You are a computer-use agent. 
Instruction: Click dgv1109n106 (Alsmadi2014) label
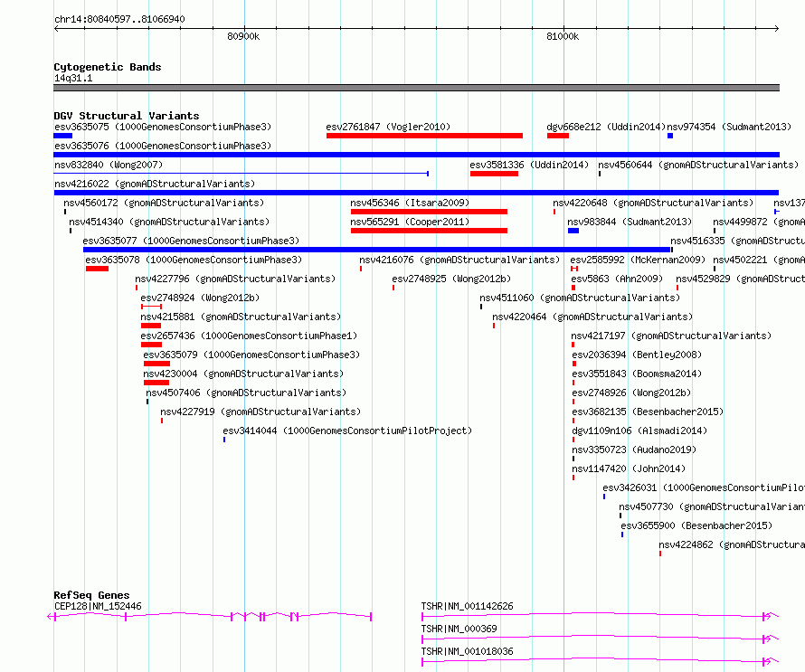pyautogui.click(x=639, y=431)
